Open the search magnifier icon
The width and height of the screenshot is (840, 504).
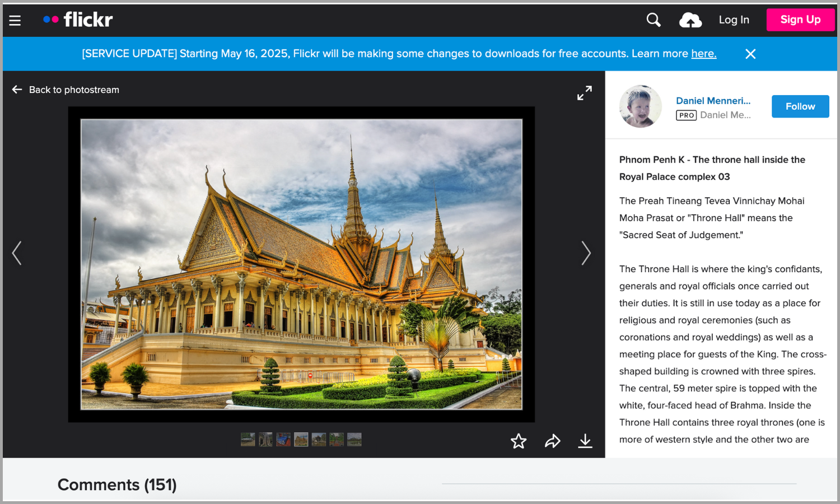pos(654,20)
